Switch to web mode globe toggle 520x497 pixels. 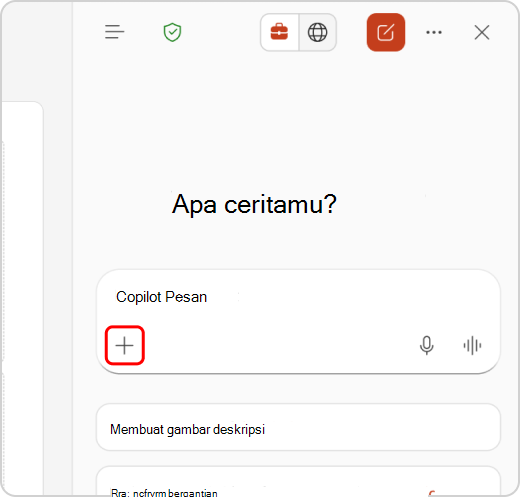(x=318, y=32)
